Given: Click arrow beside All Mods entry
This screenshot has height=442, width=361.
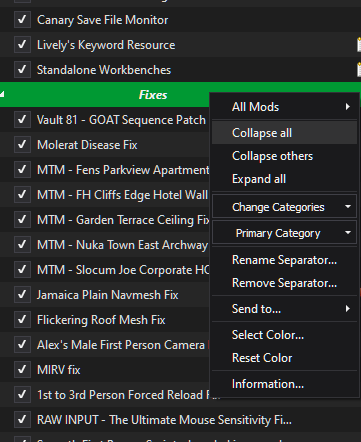Looking at the screenshot, I should (x=348, y=107).
